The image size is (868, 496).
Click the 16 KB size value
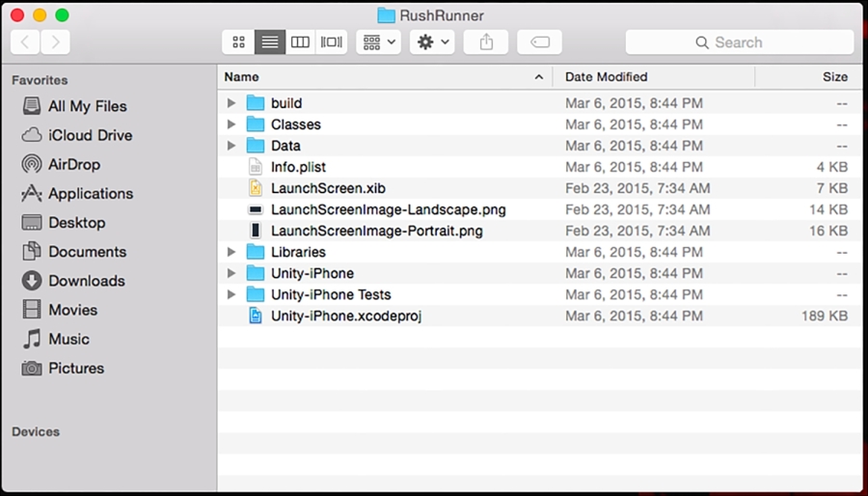[x=828, y=231]
